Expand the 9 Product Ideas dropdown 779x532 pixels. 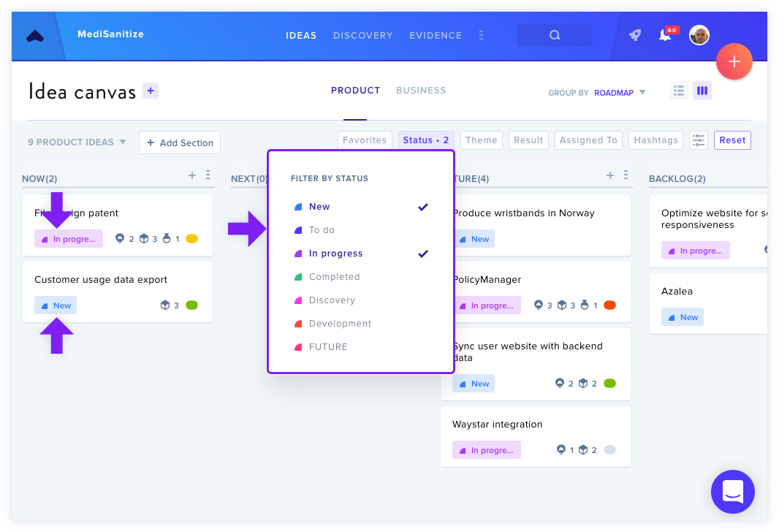point(77,142)
